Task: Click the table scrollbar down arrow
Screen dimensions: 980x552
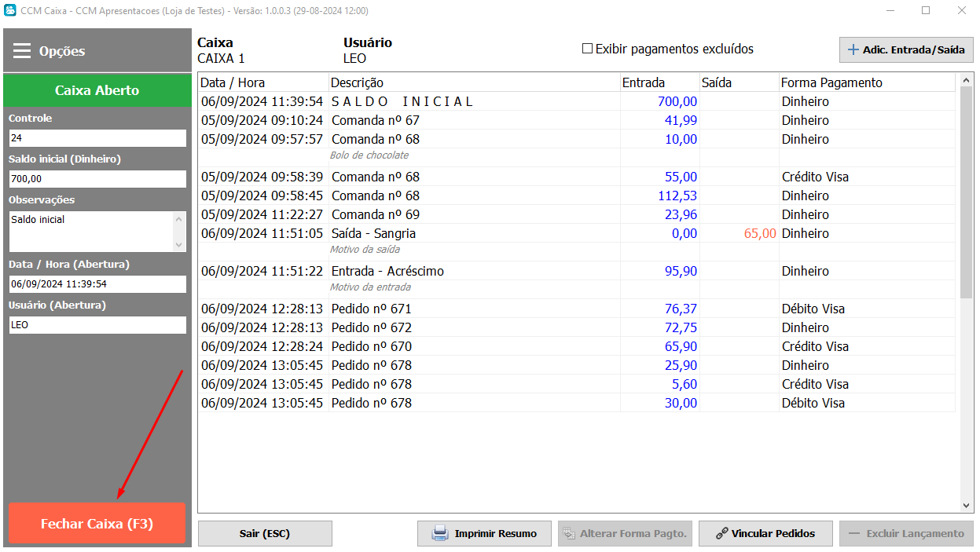Action: (967, 506)
